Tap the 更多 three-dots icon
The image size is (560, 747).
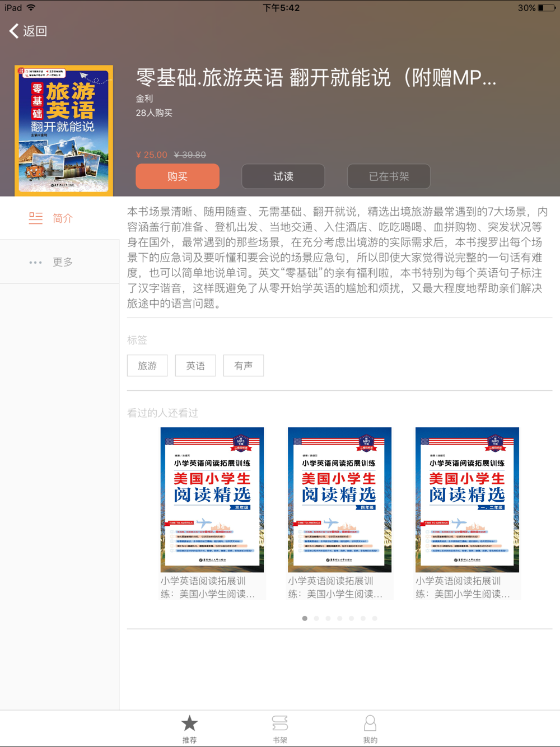36,262
